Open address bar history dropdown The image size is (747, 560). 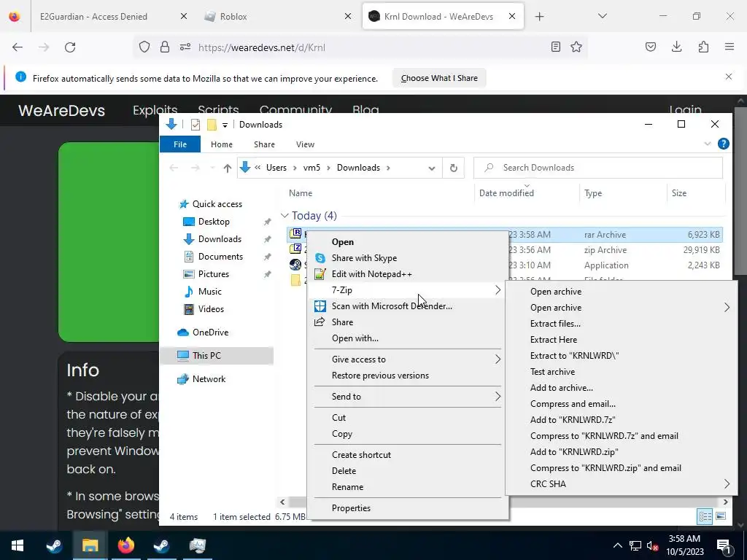click(432, 168)
